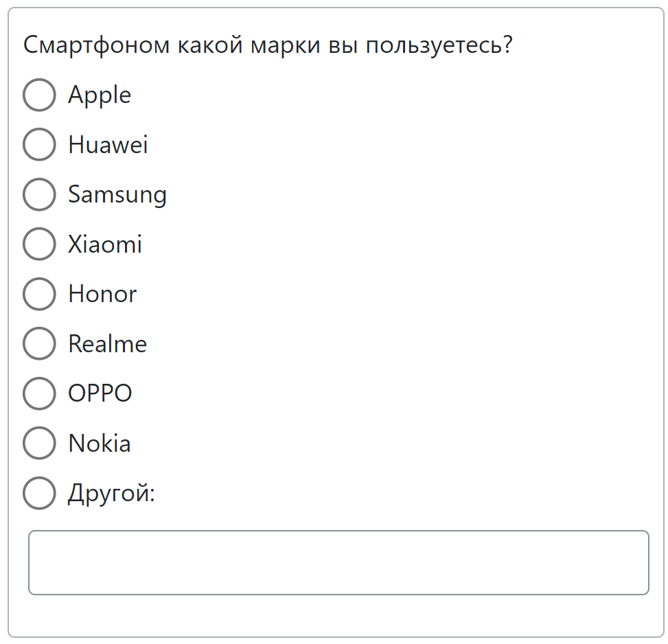Click the OPPO option text
The image size is (668, 644).
coord(100,393)
